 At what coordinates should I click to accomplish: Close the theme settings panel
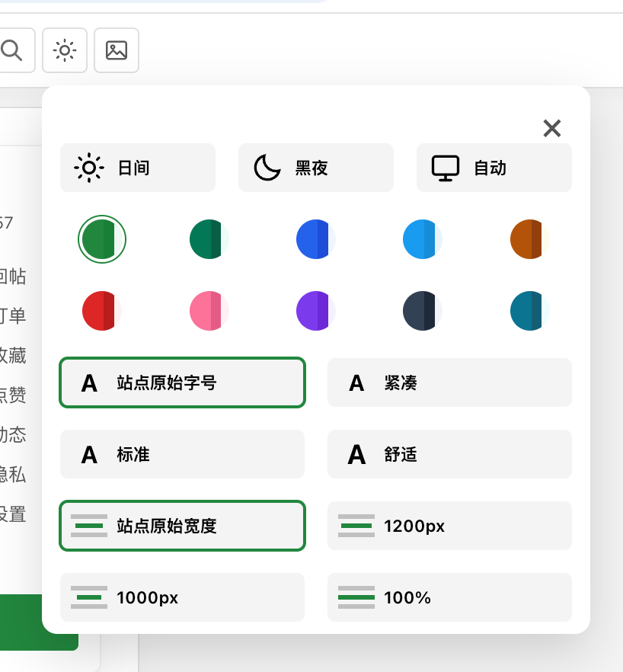pyautogui.click(x=552, y=128)
